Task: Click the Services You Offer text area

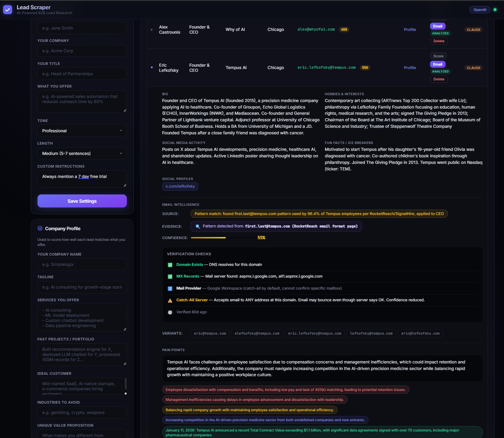Action: (82, 318)
